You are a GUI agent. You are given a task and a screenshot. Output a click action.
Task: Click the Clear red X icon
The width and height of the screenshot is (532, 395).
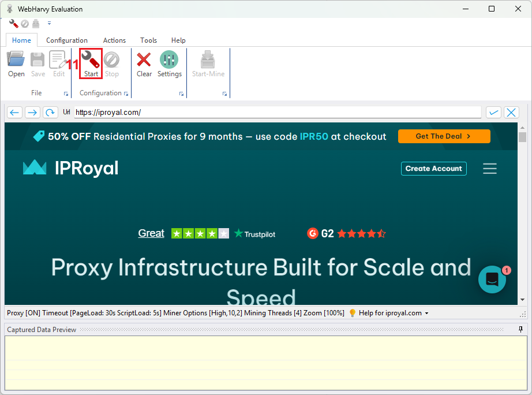[x=144, y=63]
